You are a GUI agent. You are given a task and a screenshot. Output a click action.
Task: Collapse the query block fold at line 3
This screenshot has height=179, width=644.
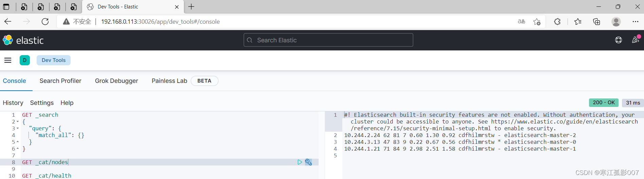point(18,129)
